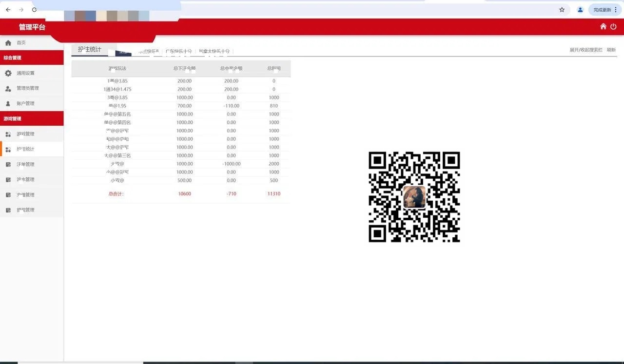Click the 500 profit cell
The width and height of the screenshot is (624, 364).
274,180
